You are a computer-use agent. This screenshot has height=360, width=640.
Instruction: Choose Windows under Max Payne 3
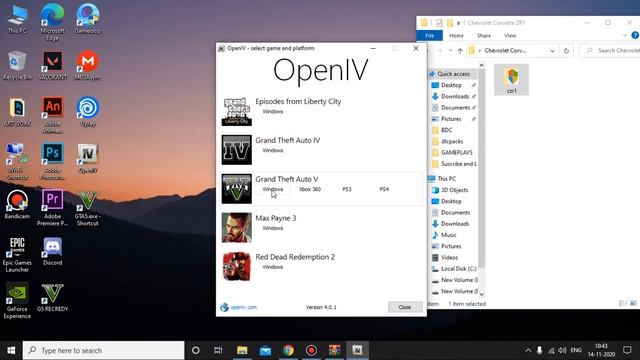[x=273, y=228]
